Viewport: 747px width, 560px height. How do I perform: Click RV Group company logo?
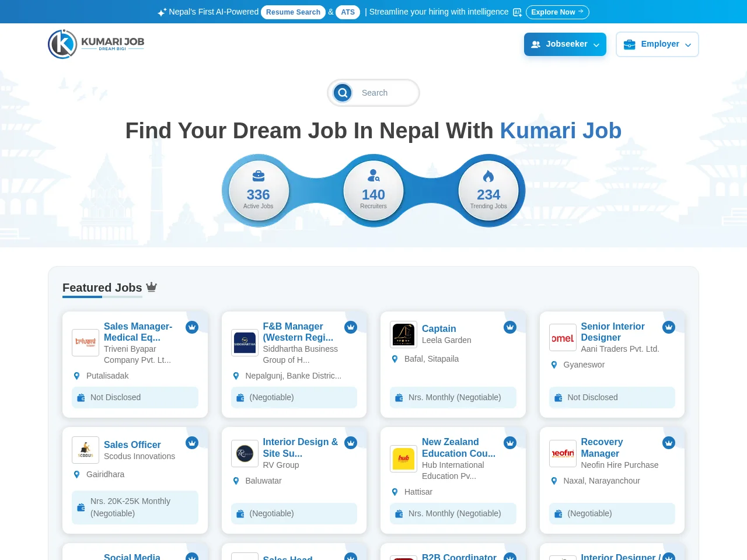point(245,453)
